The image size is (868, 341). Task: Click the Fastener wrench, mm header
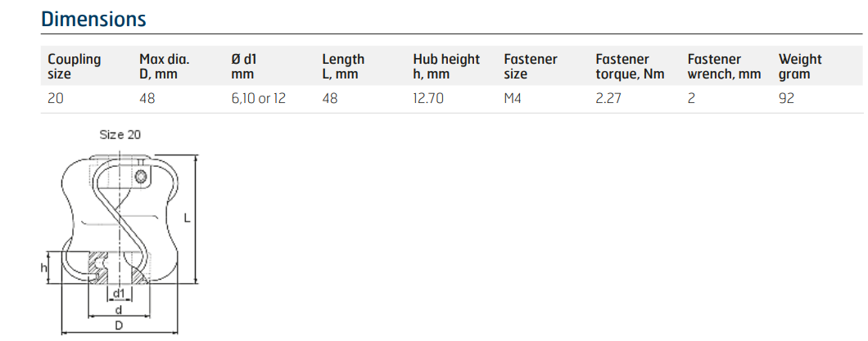click(724, 66)
